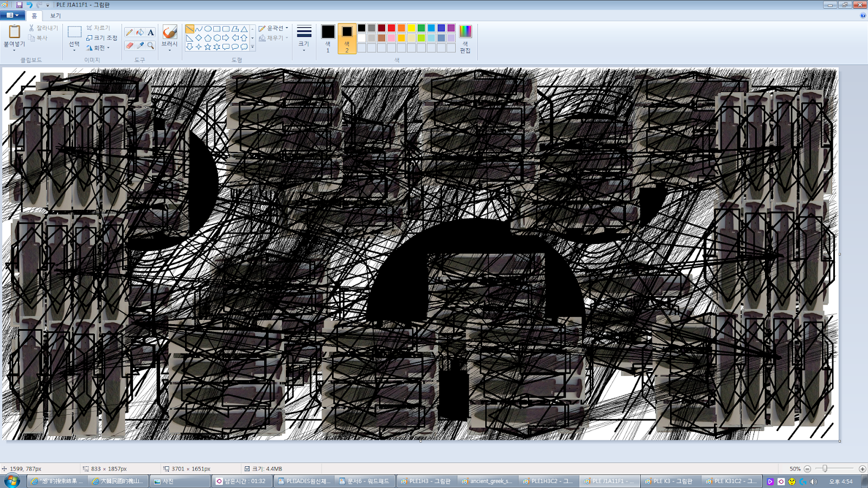
Task: Select the Diamond shape
Action: point(199,38)
